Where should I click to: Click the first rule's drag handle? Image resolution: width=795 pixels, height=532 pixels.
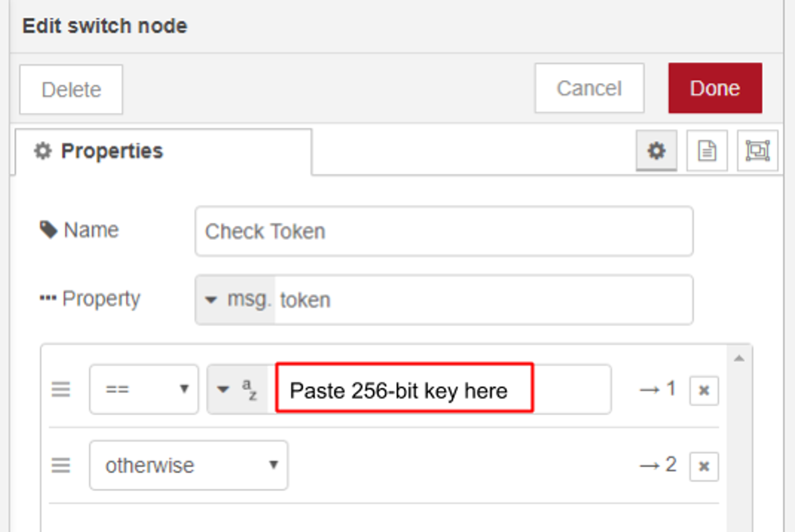[61, 390]
